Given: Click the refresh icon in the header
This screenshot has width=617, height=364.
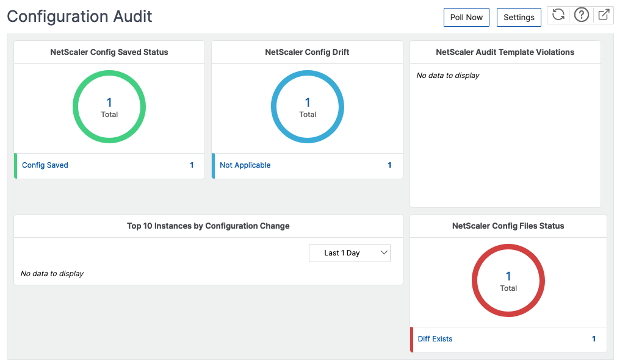Looking at the screenshot, I should (x=558, y=15).
